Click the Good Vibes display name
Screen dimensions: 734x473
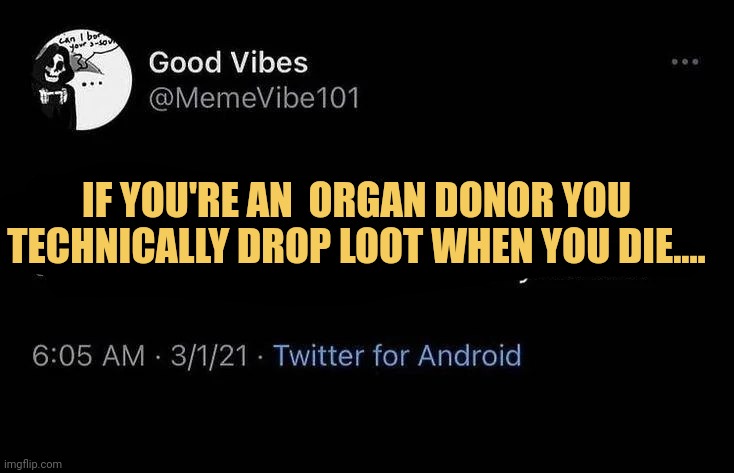point(228,63)
